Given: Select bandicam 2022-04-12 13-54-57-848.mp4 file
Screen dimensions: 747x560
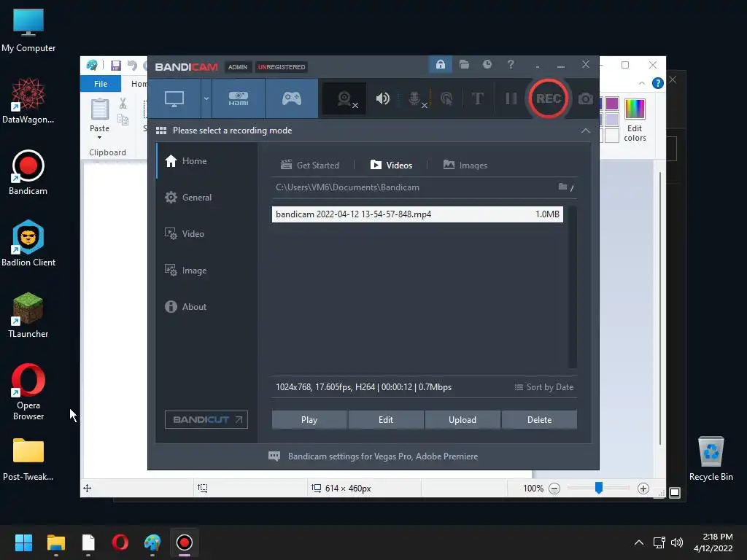Looking at the screenshot, I should 417,214.
